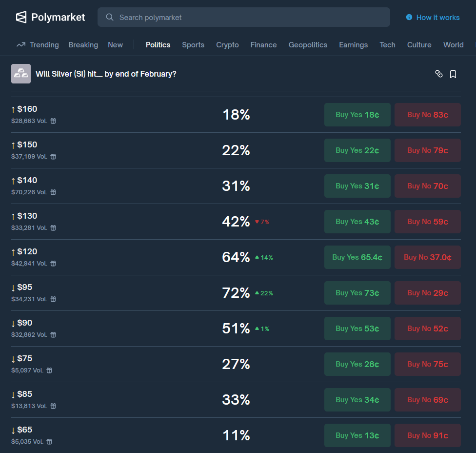Buy No at 83¢ for $160
The width and height of the screenshot is (476, 453).
[x=427, y=115]
